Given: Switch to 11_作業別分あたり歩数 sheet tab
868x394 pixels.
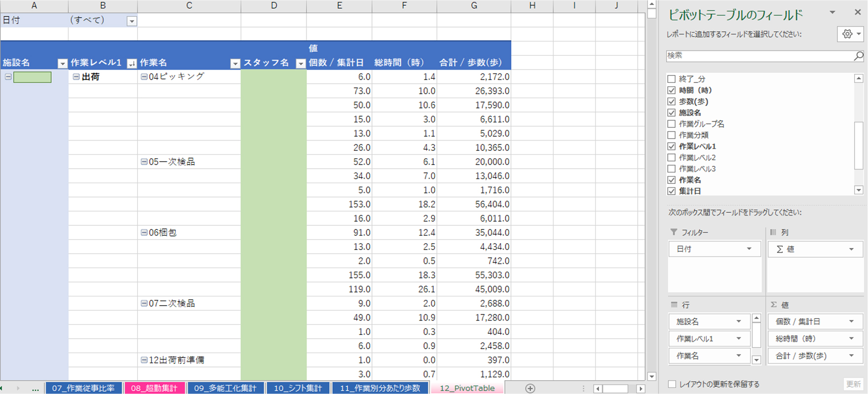Looking at the screenshot, I should (x=380, y=388).
